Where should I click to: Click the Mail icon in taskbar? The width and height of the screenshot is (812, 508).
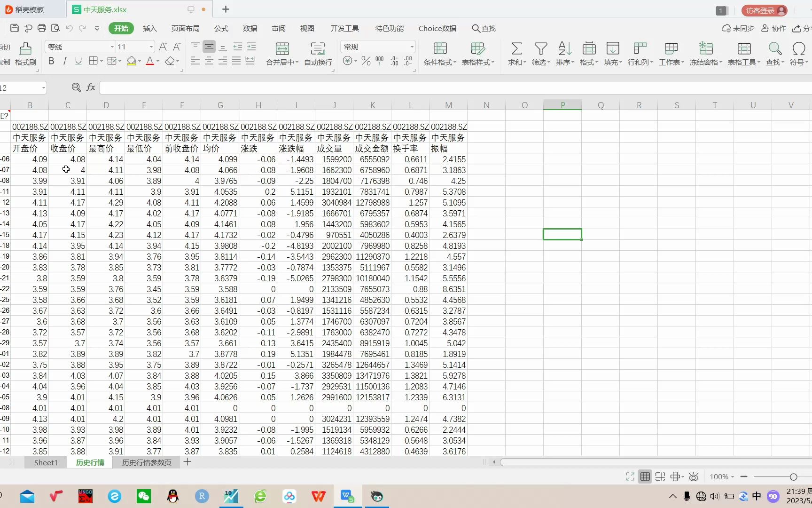tap(27, 496)
